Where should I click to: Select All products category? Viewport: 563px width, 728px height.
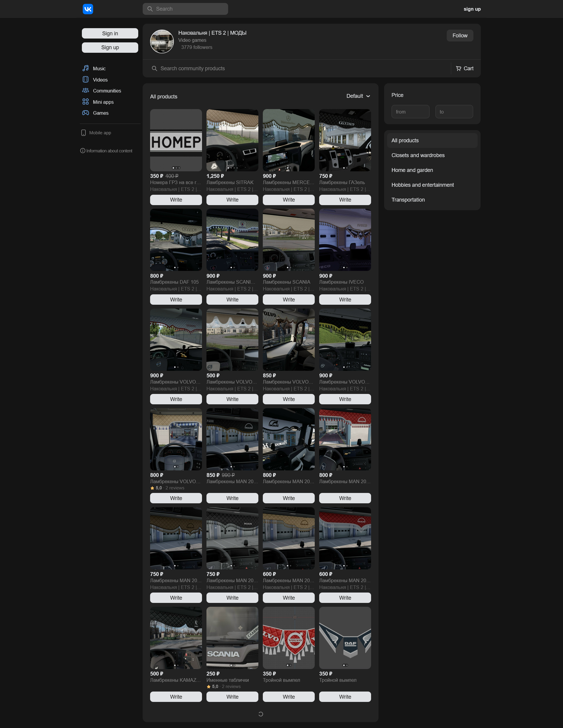pos(432,140)
